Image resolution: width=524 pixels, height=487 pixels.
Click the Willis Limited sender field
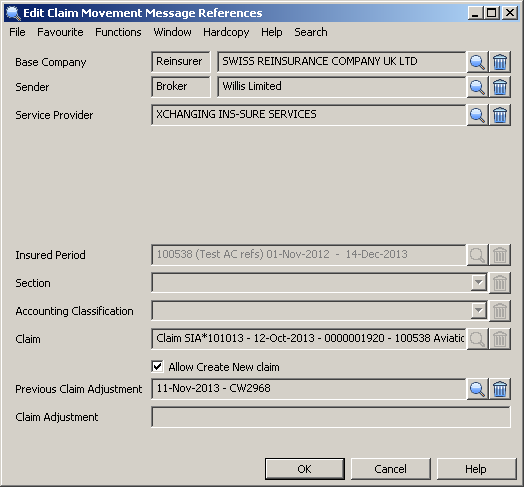341,87
